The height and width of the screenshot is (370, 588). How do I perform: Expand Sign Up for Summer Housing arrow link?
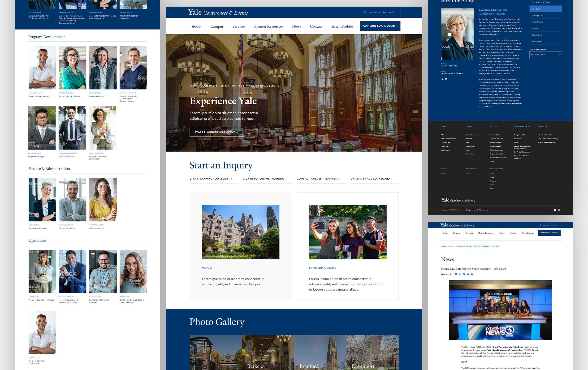pos(265,179)
